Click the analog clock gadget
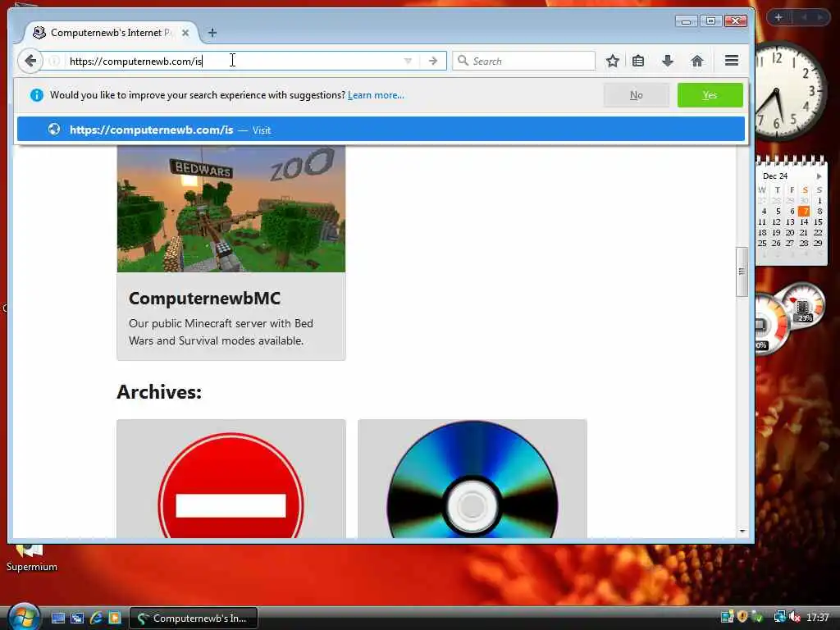Screen dimensions: 840x630 pyautogui.click(x=789, y=91)
